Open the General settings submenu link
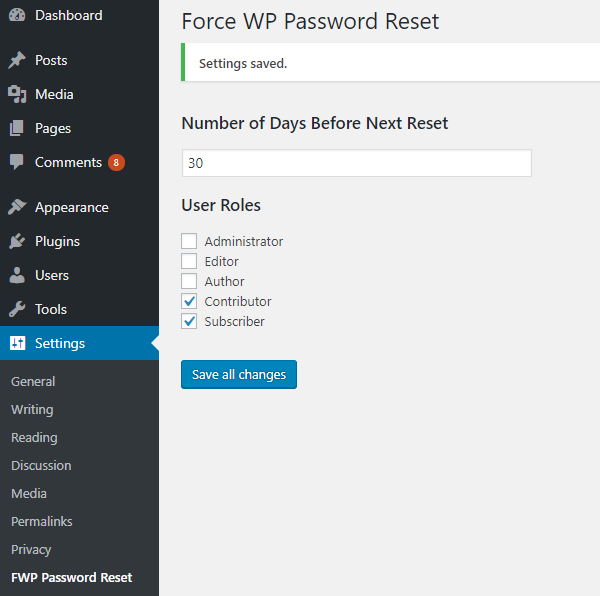This screenshot has height=596, width=600. [x=33, y=381]
